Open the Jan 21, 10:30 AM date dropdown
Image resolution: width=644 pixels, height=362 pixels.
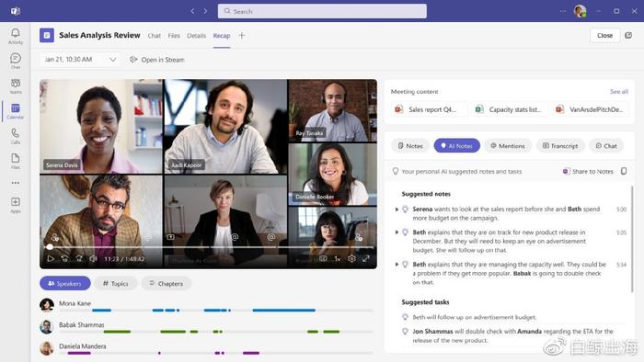click(x=80, y=60)
